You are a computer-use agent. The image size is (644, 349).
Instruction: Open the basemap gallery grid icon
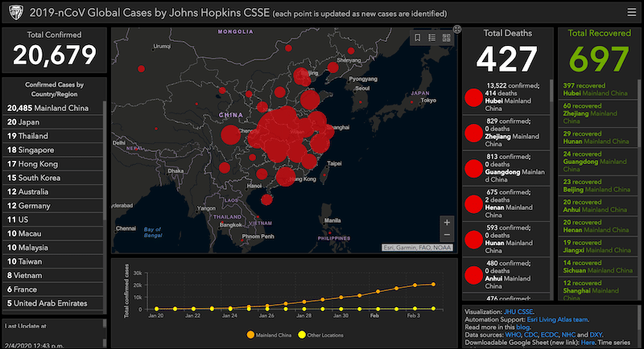[447, 38]
